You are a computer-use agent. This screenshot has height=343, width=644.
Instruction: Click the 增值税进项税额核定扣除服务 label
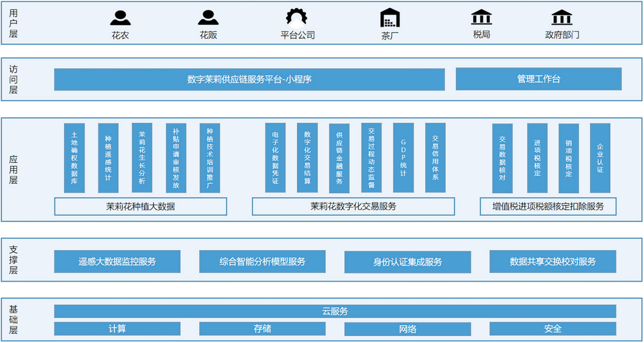[x=548, y=206]
